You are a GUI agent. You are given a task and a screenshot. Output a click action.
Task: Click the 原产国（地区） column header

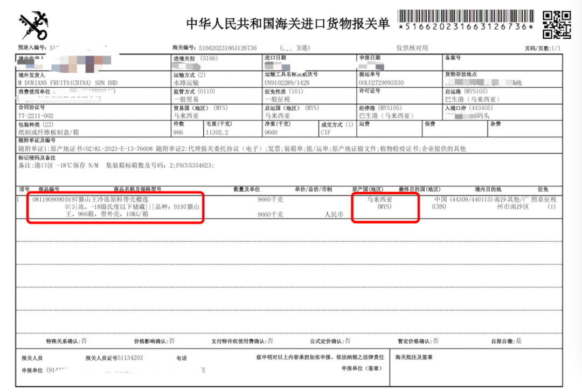[x=368, y=189]
